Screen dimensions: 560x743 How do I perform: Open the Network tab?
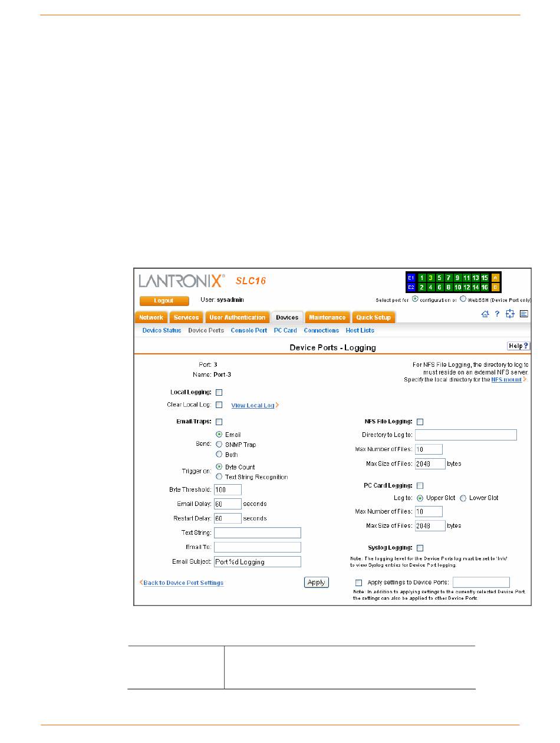click(151, 317)
